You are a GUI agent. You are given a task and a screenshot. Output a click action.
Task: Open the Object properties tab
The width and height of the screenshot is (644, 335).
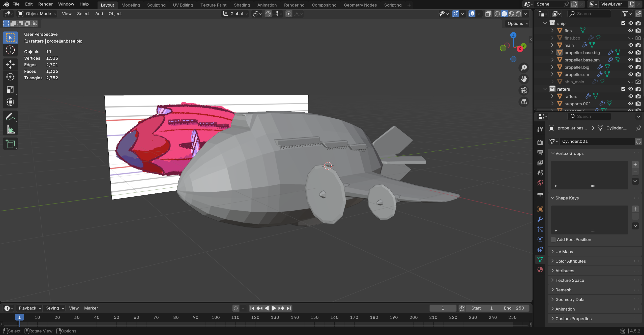point(540,209)
